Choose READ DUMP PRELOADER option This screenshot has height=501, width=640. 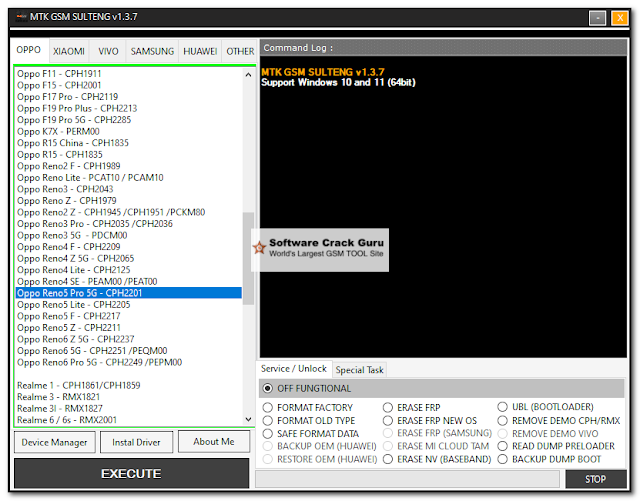click(502, 446)
